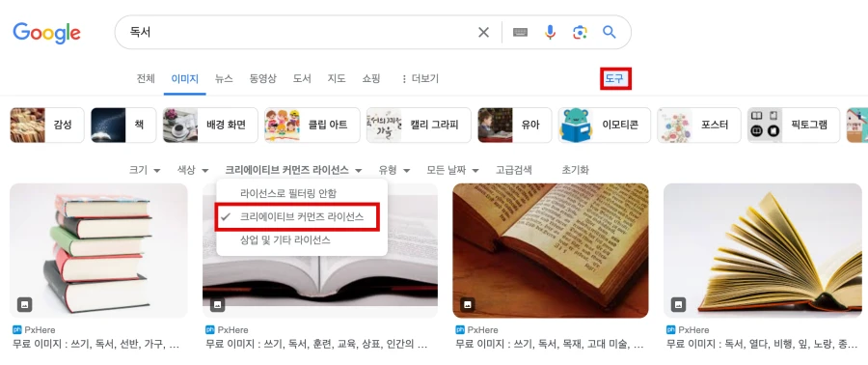Select the 이미지 tab
The image size is (868, 365).
pyautogui.click(x=185, y=78)
